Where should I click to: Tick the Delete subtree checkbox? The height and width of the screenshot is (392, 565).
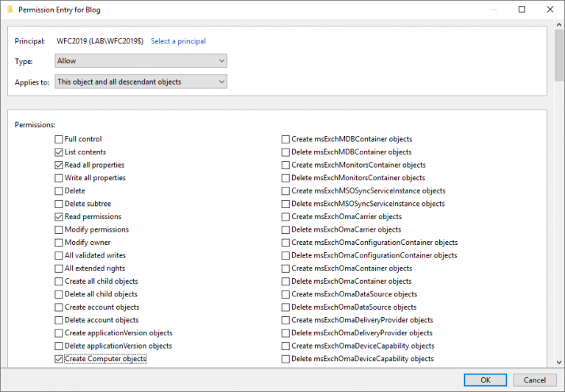click(x=59, y=204)
